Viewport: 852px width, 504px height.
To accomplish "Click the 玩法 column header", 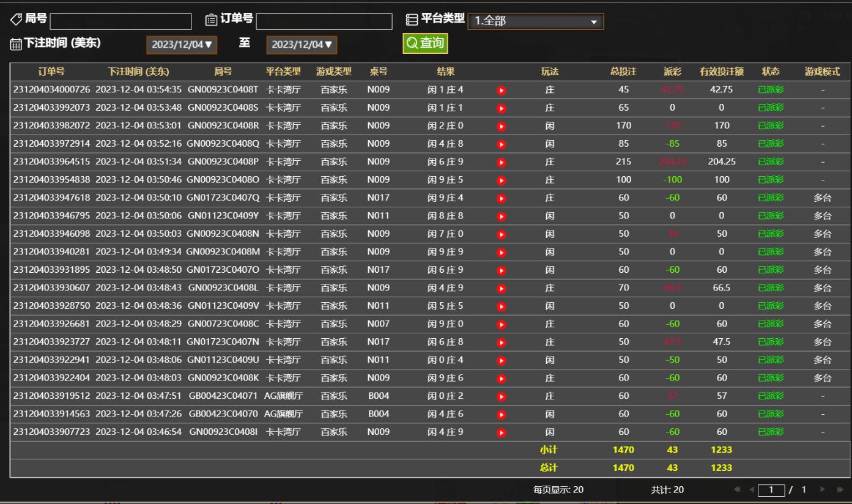I will point(550,72).
